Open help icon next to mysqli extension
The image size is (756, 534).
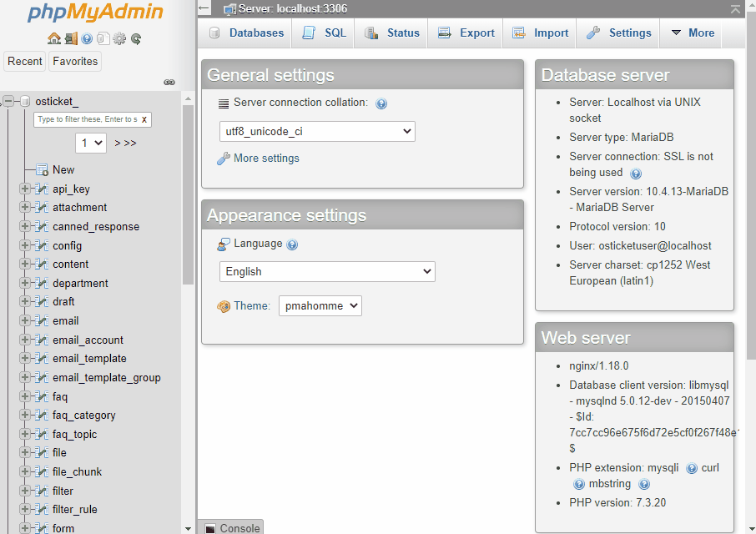tap(692, 468)
